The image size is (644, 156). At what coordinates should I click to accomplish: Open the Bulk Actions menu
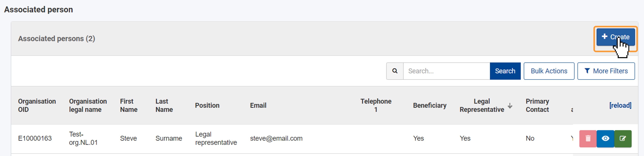tap(549, 71)
